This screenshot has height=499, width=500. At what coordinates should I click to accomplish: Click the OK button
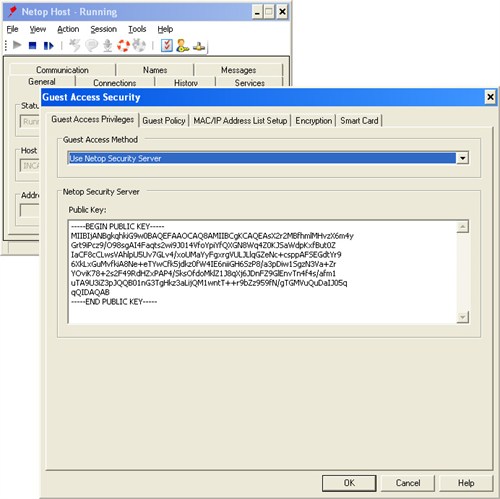[x=349, y=483]
